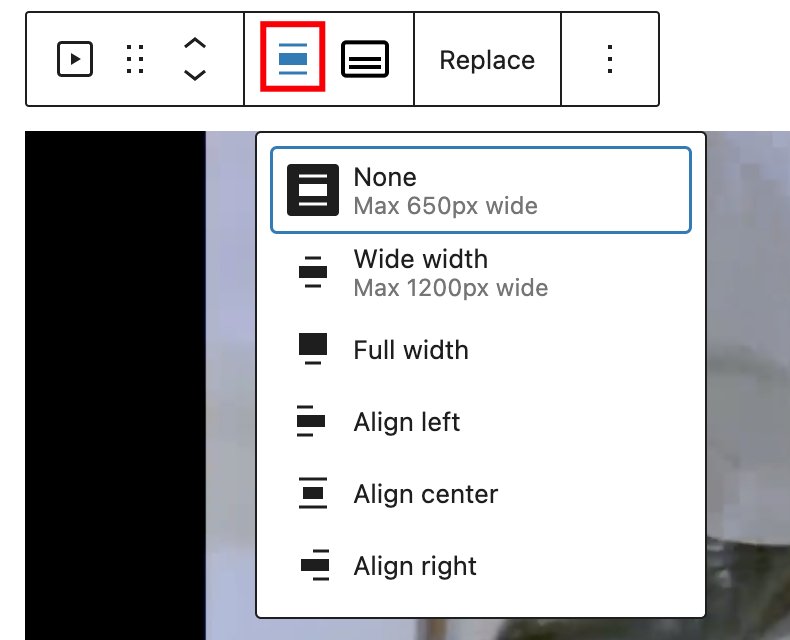Select None alignment option
Screen dimensions: 790x640
point(481,190)
